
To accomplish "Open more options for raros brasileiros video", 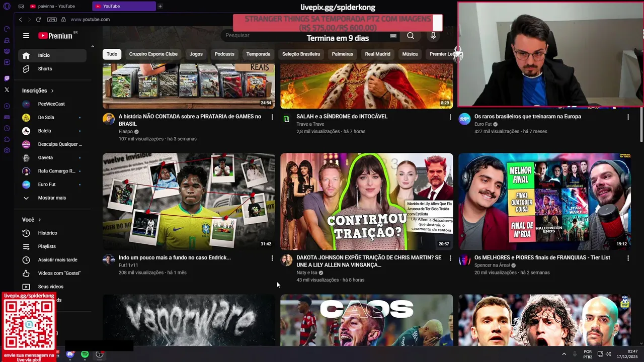I will pos(628,117).
